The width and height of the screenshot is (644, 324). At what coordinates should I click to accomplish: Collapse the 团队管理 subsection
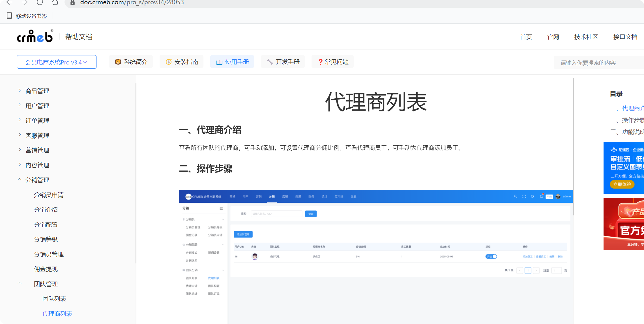tap(20, 284)
